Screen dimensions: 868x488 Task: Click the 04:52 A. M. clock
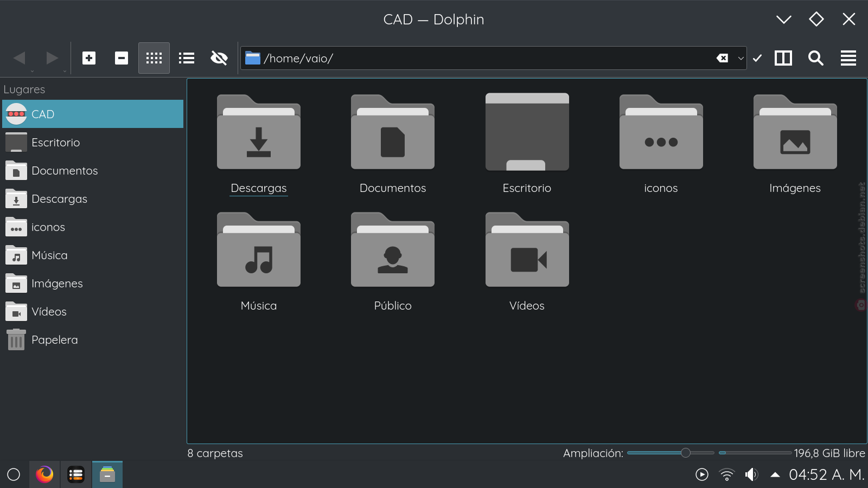click(x=827, y=474)
